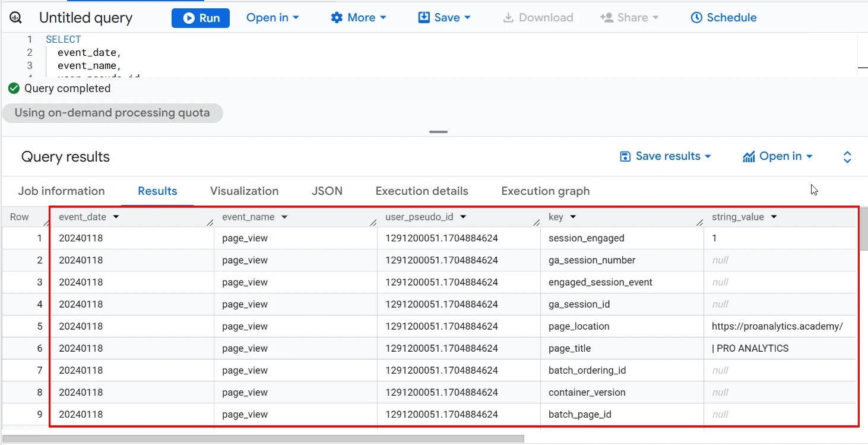Viewport: 868px width, 445px height.
Task: Open the event_date column sort menu
Action: pyautogui.click(x=116, y=217)
